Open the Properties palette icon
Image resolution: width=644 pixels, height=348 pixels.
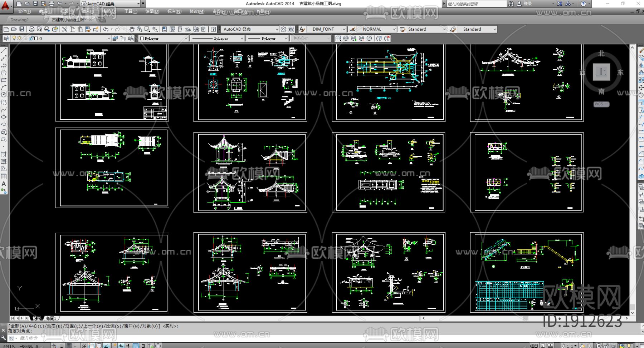[165, 29]
